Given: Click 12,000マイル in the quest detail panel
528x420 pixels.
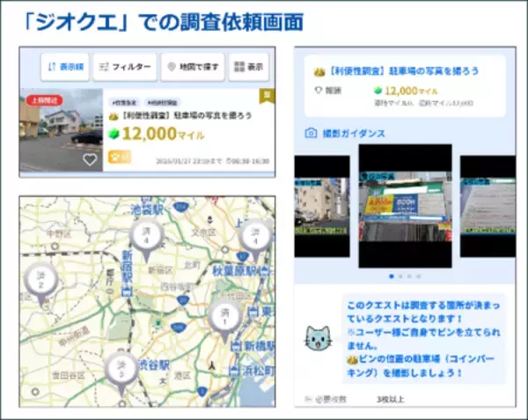Looking at the screenshot, I should (411, 91).
